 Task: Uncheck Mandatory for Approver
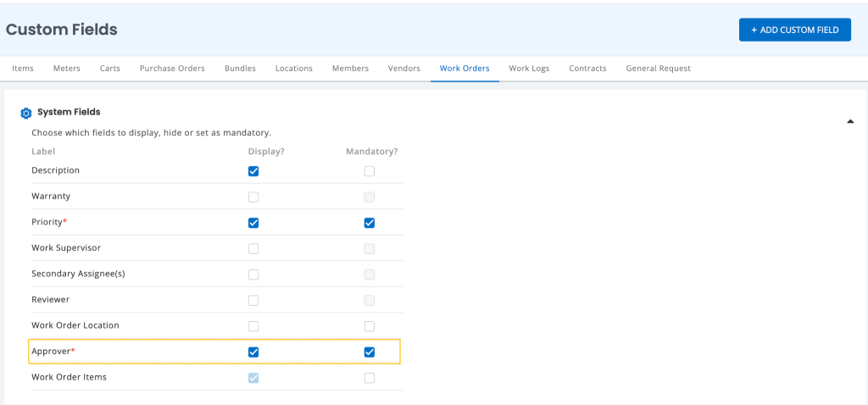(x=370, y=352)
